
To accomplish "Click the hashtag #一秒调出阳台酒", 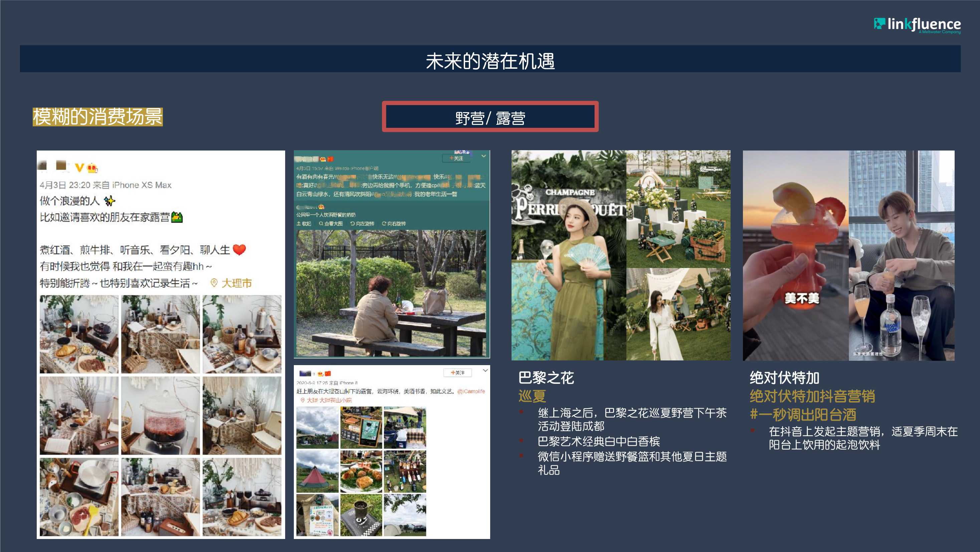I will pyautogui.click(x=803, y=415).
